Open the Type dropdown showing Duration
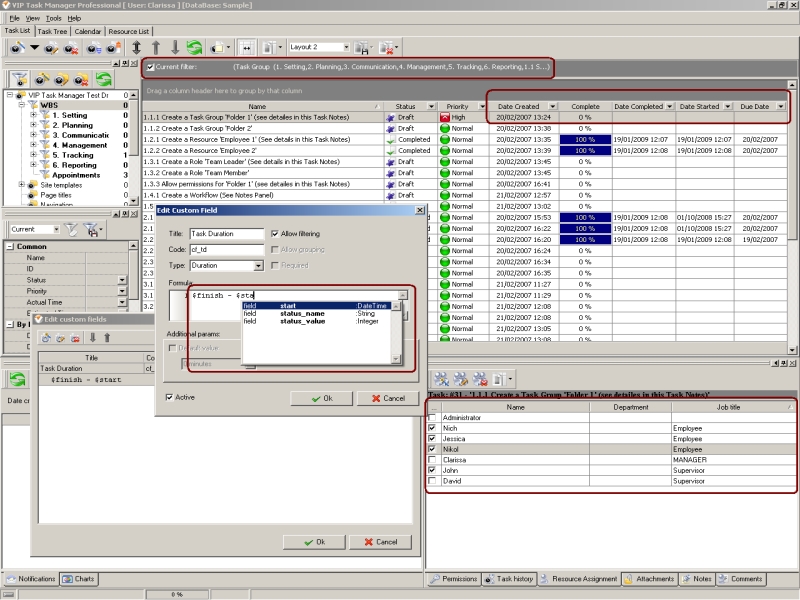Viewport: 800px width, 600px height. [258, 266]
